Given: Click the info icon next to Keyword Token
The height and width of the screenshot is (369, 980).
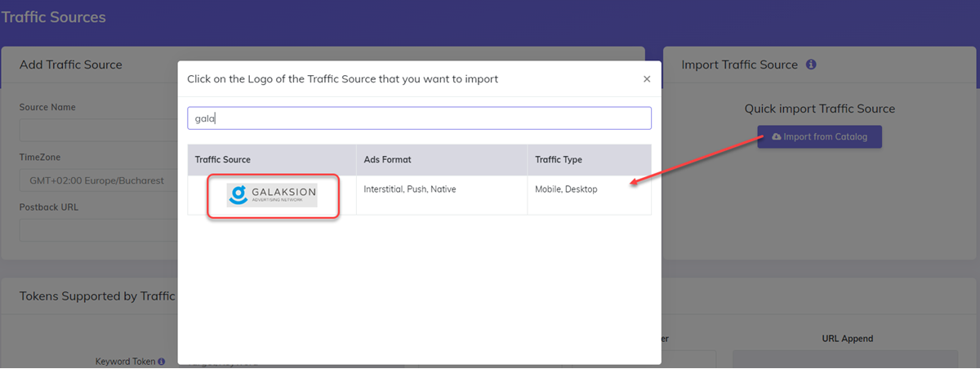Looking at the screenshot, I should tap(162, 361).
